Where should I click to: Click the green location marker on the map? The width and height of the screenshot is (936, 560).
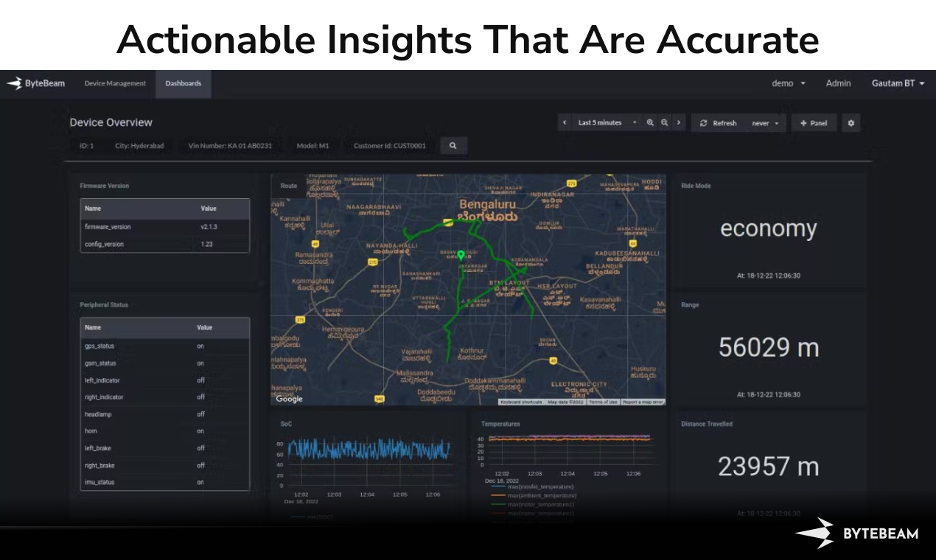pyautogui.click(x=461, y=256)
